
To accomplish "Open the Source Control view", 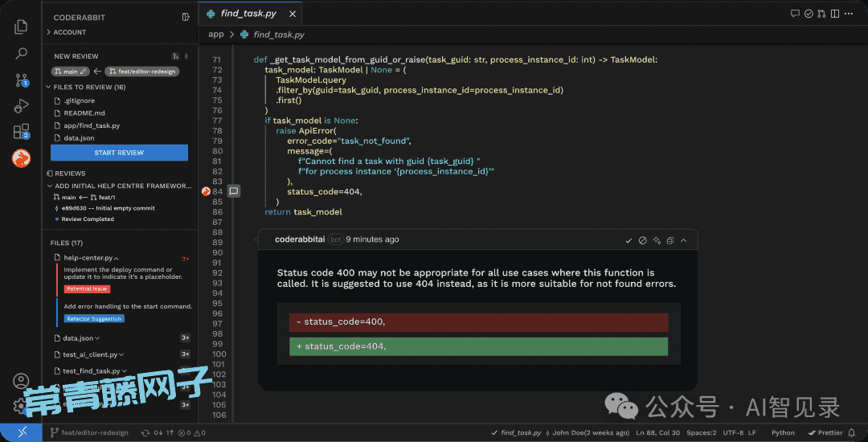I will (21, 80).
